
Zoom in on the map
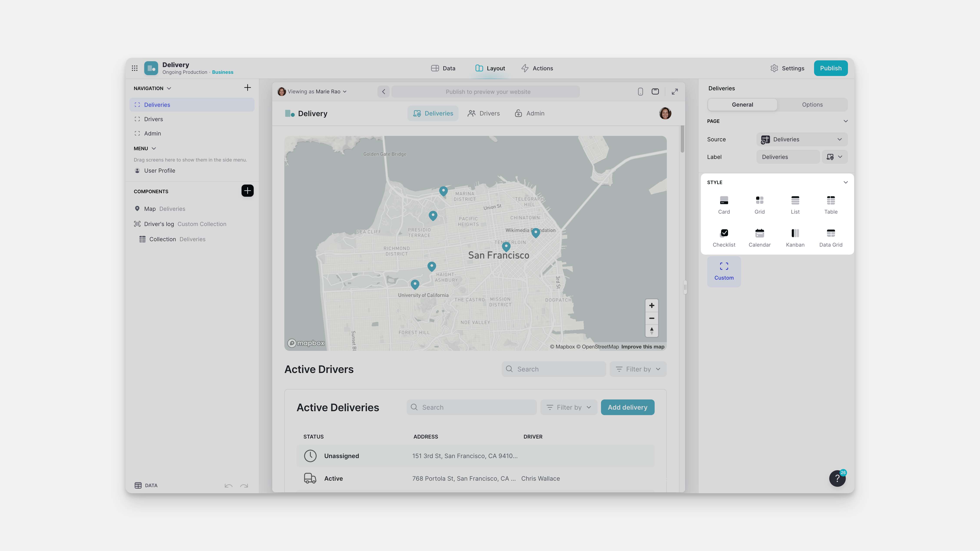(x=651, y=305)
